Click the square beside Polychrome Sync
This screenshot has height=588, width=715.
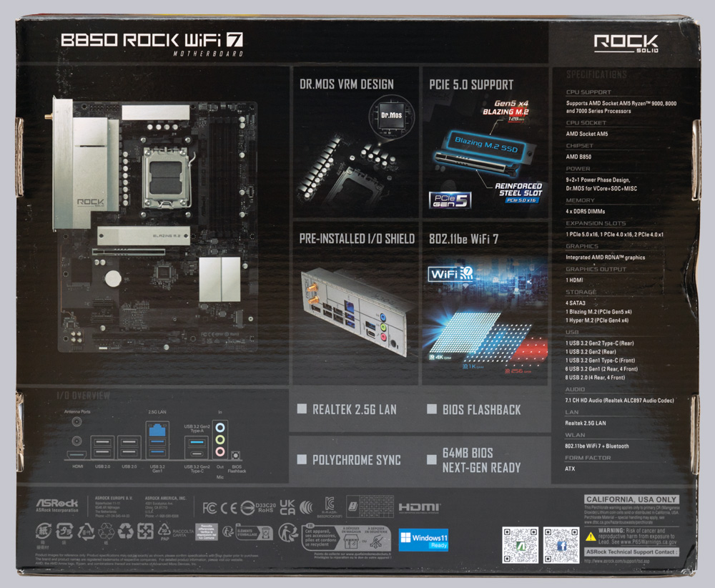pyautogui.click(x=300, y=460)
